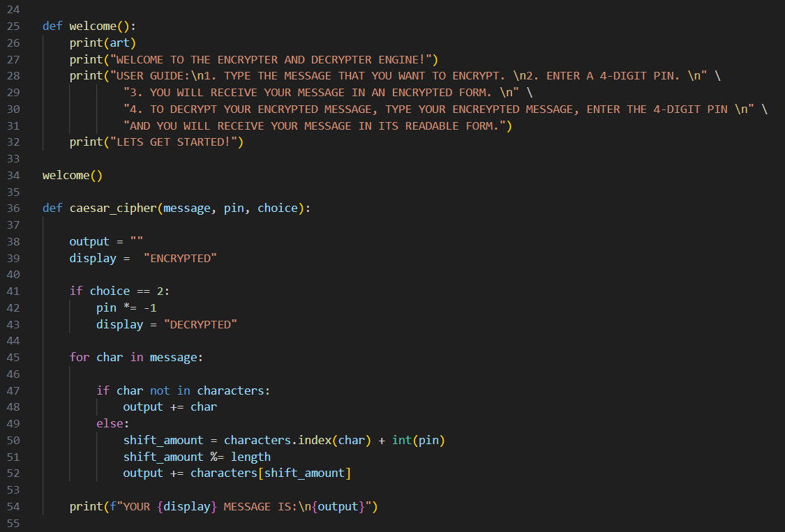Click line number 36 in the gutter
Image resolution: width=785 pixels, height=532 pixels.
point(13,208)
